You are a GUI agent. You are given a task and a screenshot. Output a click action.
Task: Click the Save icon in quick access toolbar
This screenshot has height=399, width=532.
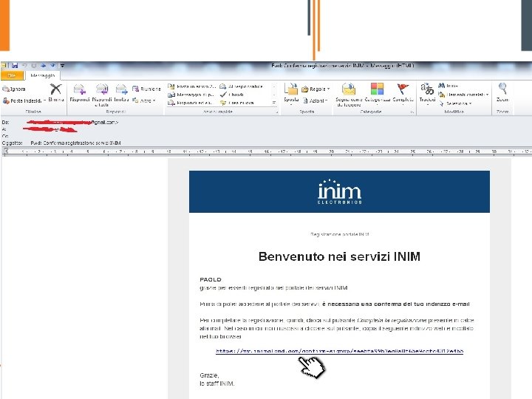(x=15, y=66)
